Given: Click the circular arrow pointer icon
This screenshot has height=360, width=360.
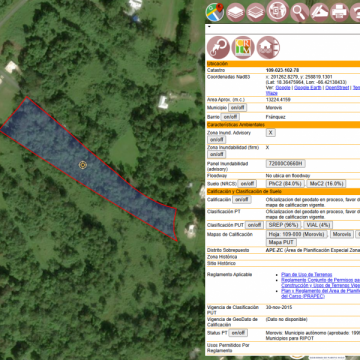Looking at the screenshot, I should tap(218, 47).
